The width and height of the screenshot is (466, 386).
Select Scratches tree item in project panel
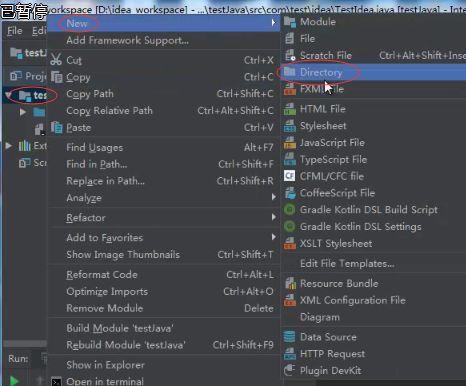[33, 163]
